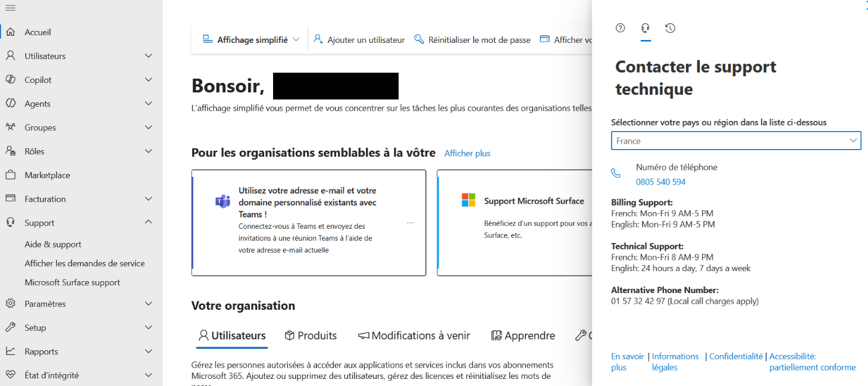Click the Ajouter un utilisateur button
This screenshot has width=868, height=386.
click(x=359, y=40)
